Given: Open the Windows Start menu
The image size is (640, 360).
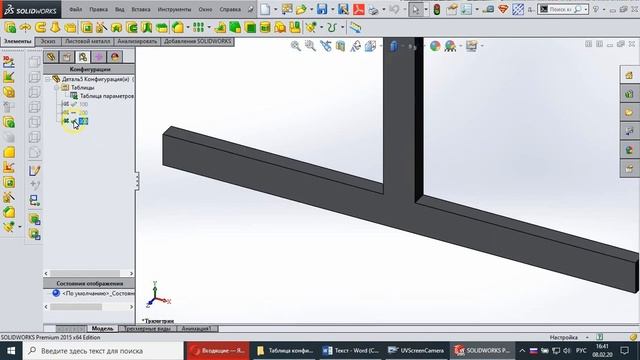Looking at the screenshot, I should [11, 351].
